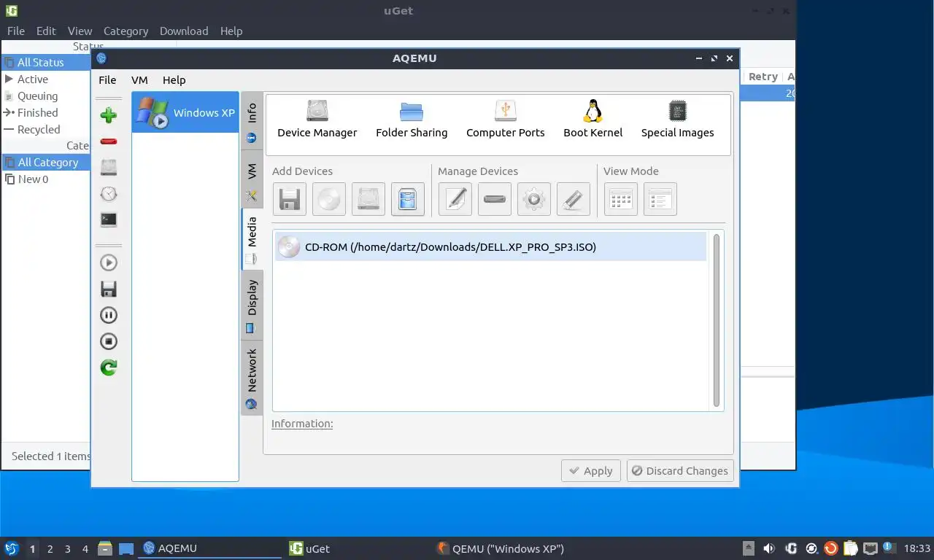Image resolution: width=934 pixels, height=560 pixels.
Task: Pause the VM with the pause icon
Action: point(109,315)
